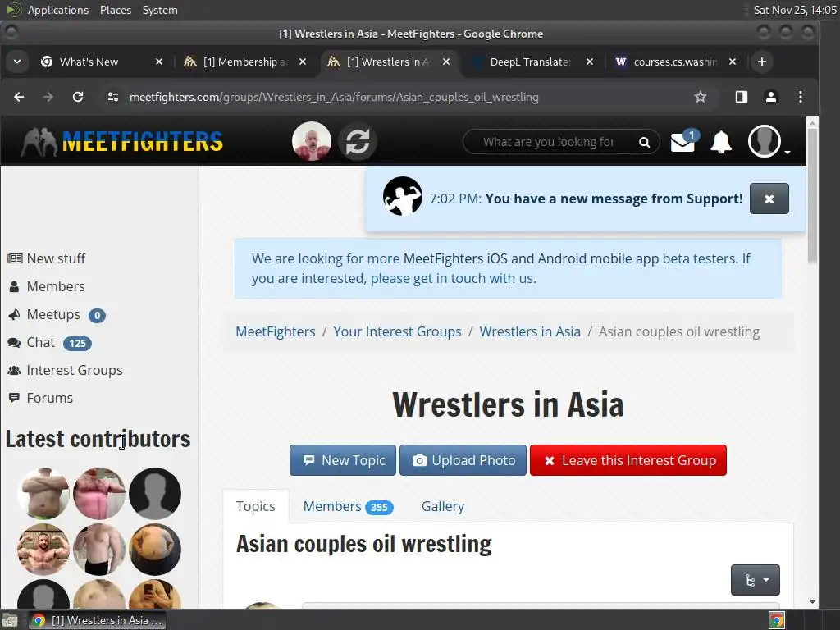The height and width of the screenshot is (630, 840).
Task: Click the person icon next to Members
Action: 15,286
